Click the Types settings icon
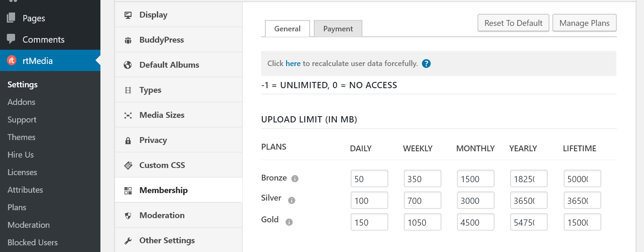The image size is (644, 252). click(128, 89)
